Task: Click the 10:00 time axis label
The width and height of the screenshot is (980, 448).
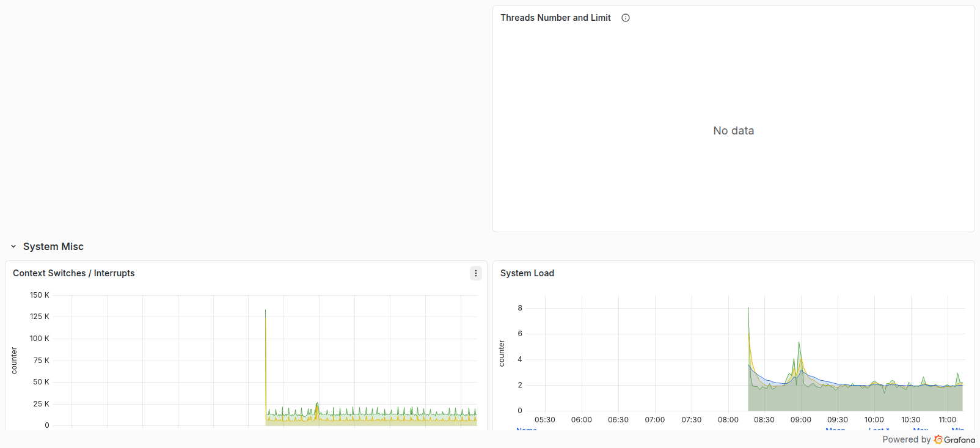Action: 874,420
